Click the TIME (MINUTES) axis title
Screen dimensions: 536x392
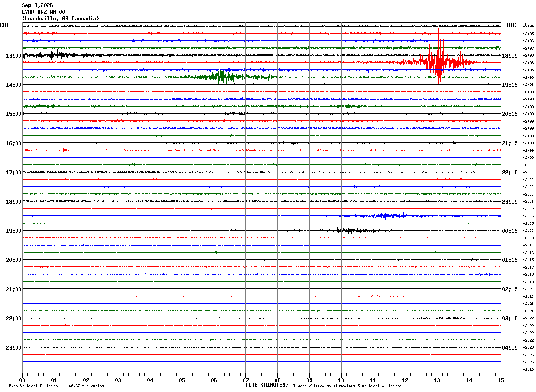coord(267,385)
